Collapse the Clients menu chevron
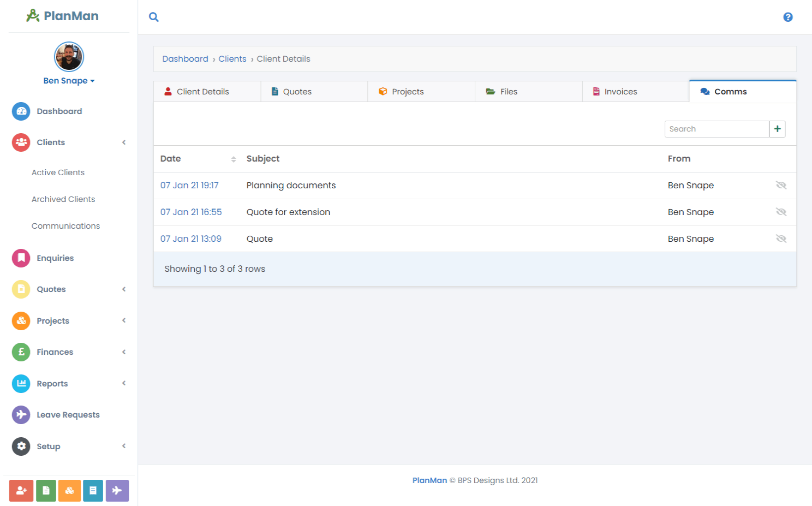Viewport: 812px width, 506px height. click(x=124, y=142)
